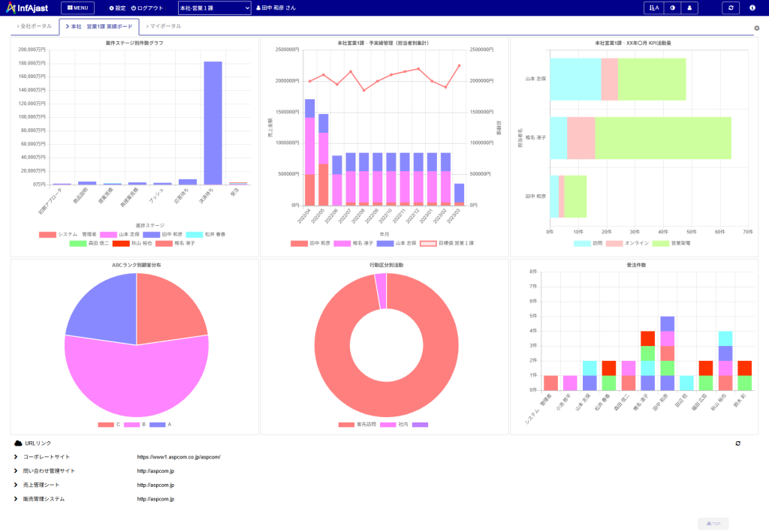
Task: Refresh the URLリンク section
Action: click(737, 443)
